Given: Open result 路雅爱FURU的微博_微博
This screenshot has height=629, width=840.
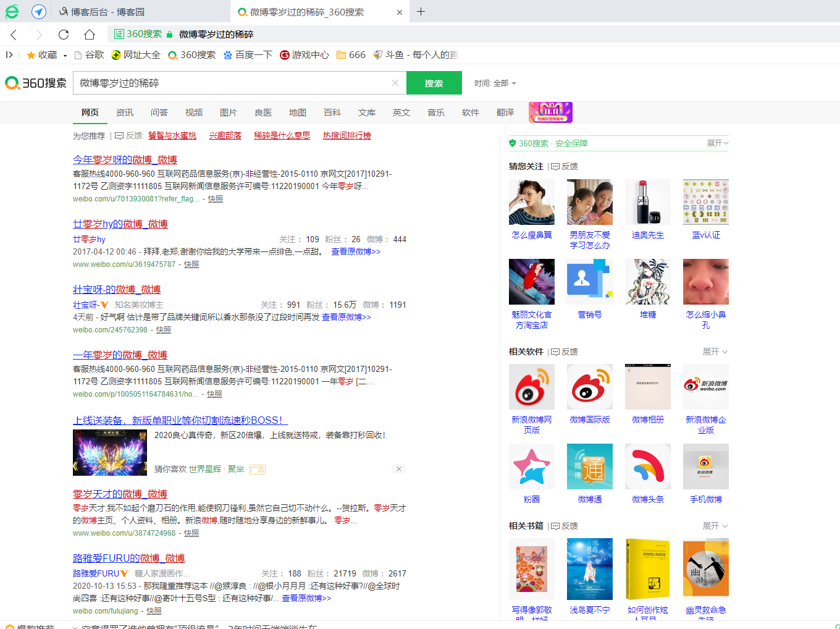Looking at the screenshot, I should (x=129, y=558).
